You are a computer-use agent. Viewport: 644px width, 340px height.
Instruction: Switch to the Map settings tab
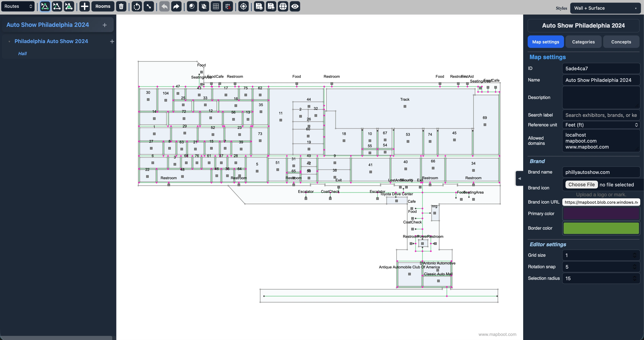546,42
